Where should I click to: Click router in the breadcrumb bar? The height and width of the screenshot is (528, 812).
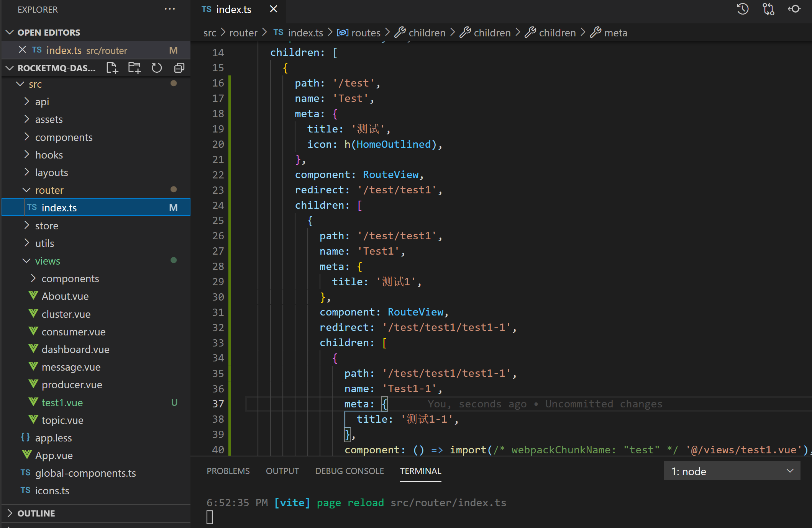coord(243,33)
